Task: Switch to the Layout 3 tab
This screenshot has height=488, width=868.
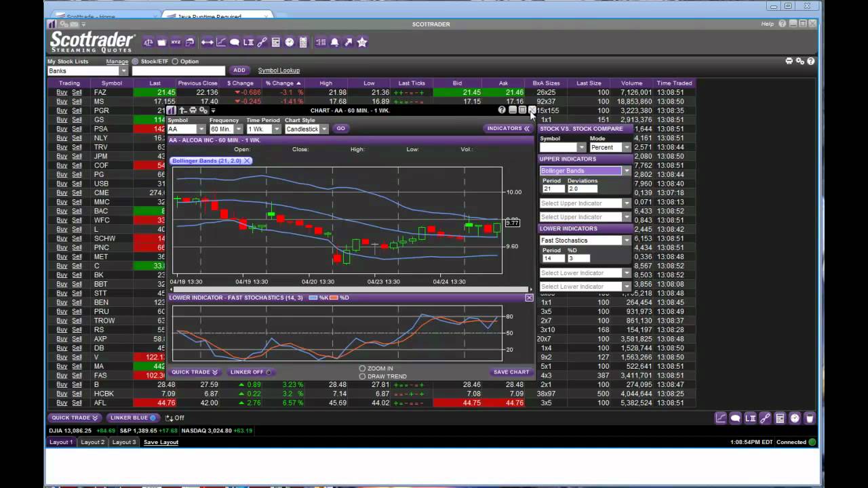Action: [x=124, y=442]
